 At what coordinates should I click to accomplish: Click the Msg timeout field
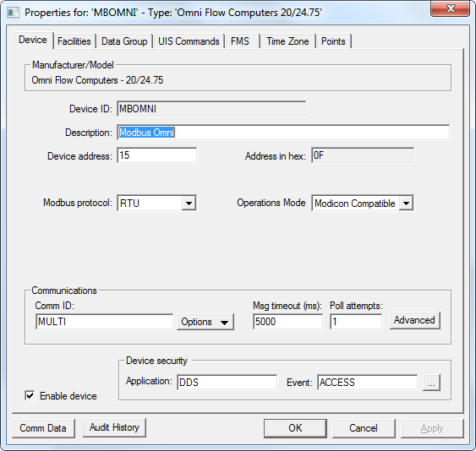[x=287, y=322]
